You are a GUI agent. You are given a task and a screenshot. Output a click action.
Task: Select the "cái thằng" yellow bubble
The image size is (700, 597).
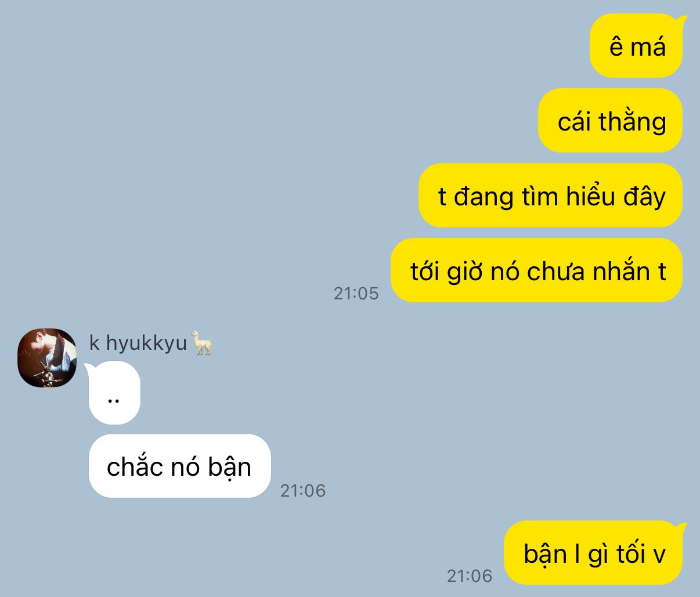pos(610,121)
